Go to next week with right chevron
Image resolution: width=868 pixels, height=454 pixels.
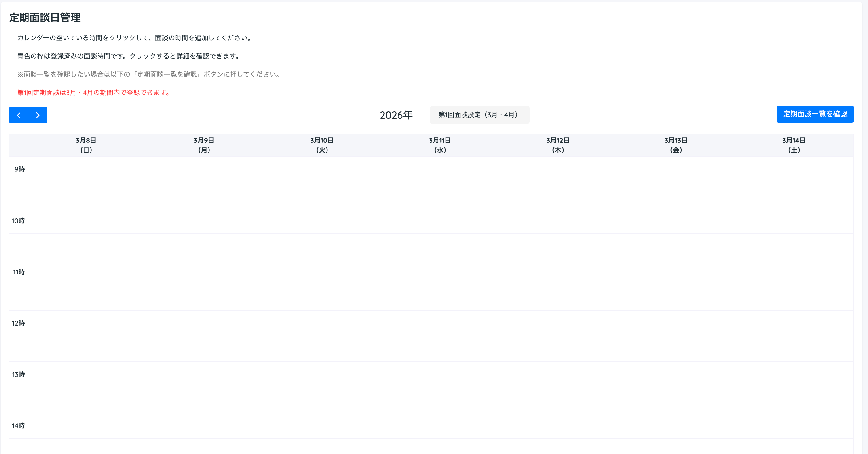(x=38, y=115)
